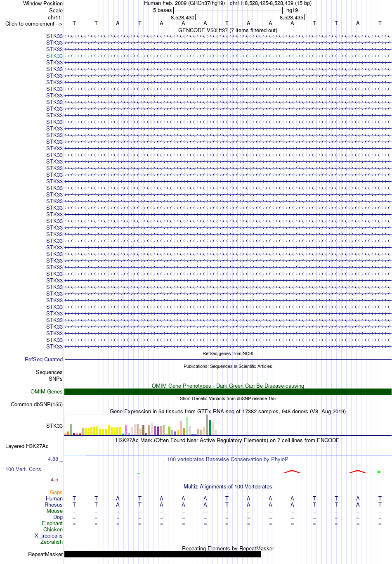Click the dark green bar in GTEx chart
The height and width of the screenshot is (564, 392).
210,427
